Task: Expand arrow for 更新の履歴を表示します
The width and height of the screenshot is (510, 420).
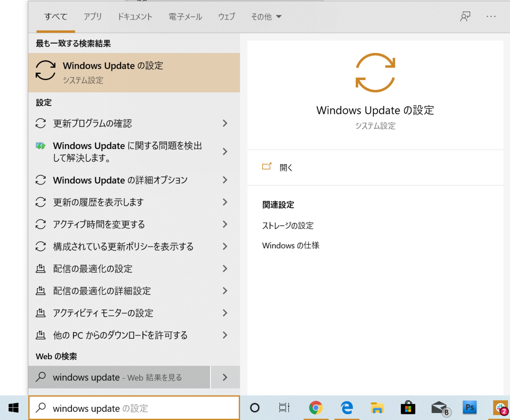Action: point(225,202)
